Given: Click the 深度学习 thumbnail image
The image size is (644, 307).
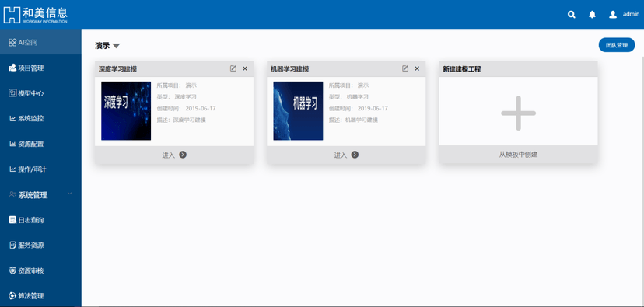Looking at the screenshot, I should click(x=126, y=111).
